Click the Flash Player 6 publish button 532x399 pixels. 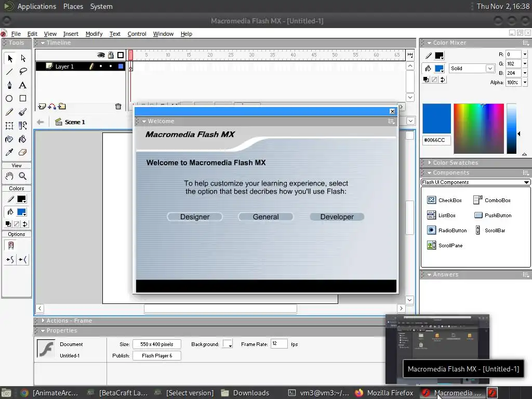[157, 355]
